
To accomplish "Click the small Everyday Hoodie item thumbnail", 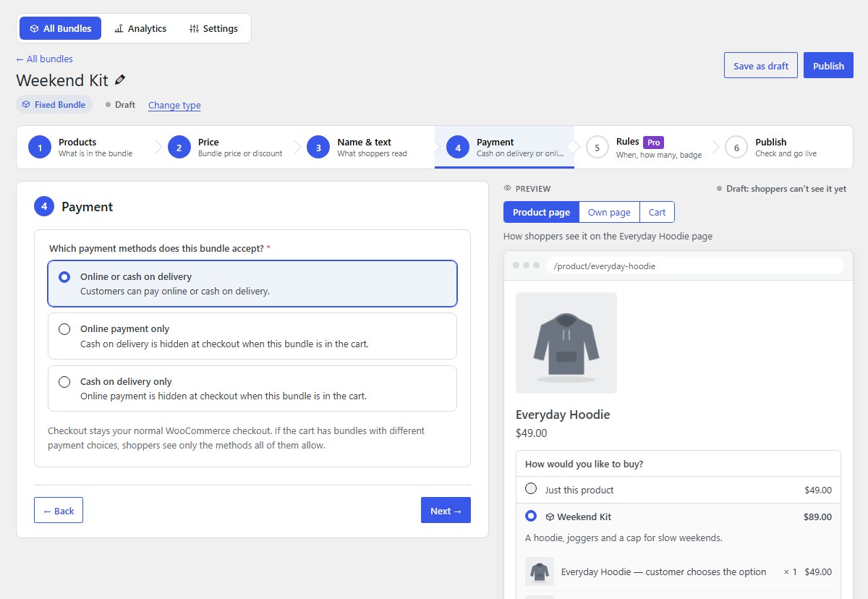I will [540, 572].
